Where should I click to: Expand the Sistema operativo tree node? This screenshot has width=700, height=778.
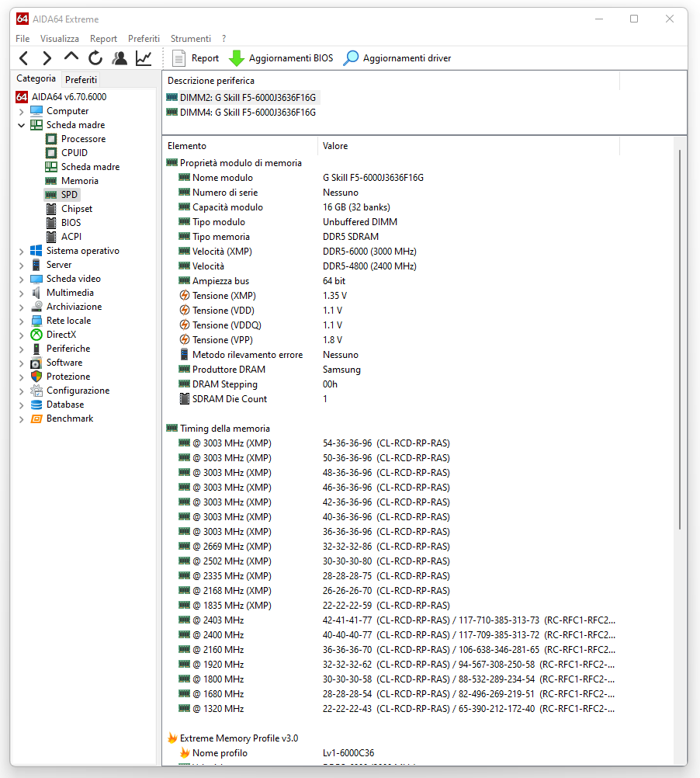point(21,252)
